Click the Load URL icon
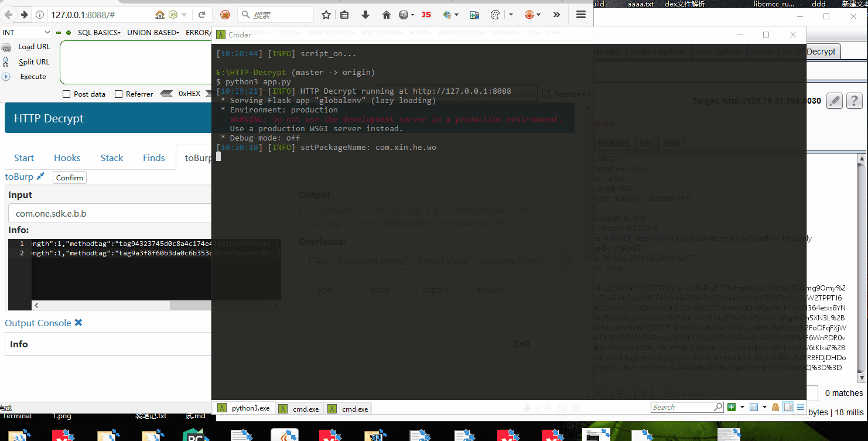 (x=6, y=47)
